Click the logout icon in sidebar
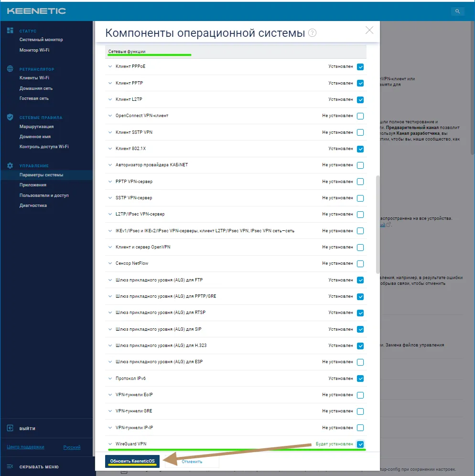 click(x=10, y=428)
